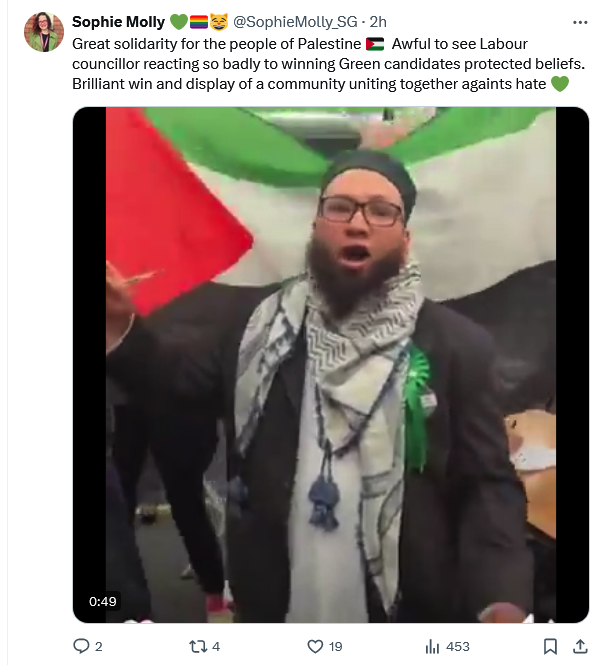Like the tweet with heart icon
Screen dimensions: 592x665
tap(315, 646)
